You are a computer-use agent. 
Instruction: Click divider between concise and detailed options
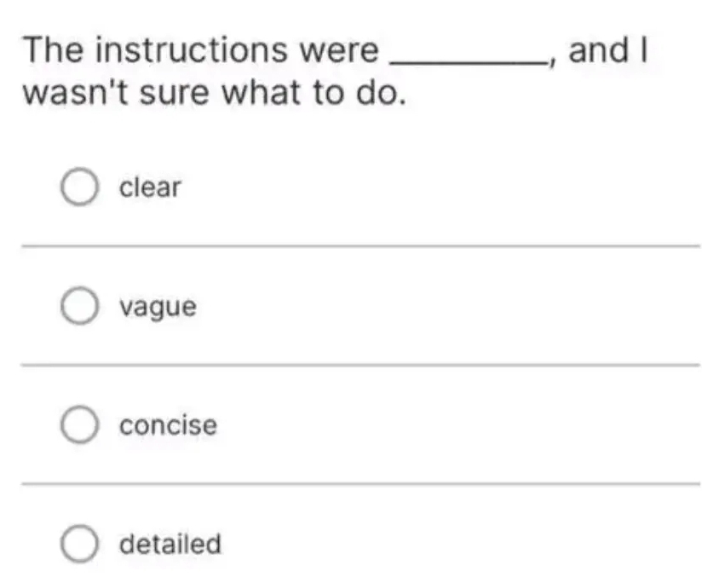pyautogui.click(x=360, y=483)
